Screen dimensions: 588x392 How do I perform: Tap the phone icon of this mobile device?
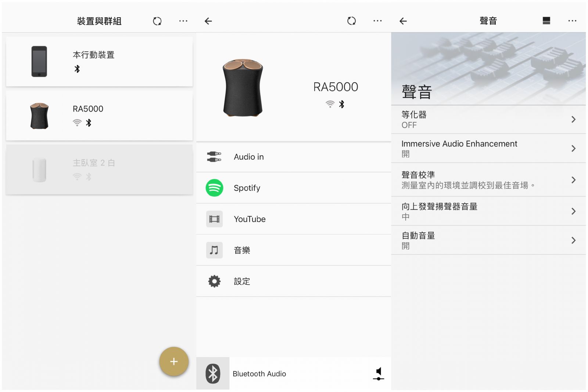pos(39,61)
